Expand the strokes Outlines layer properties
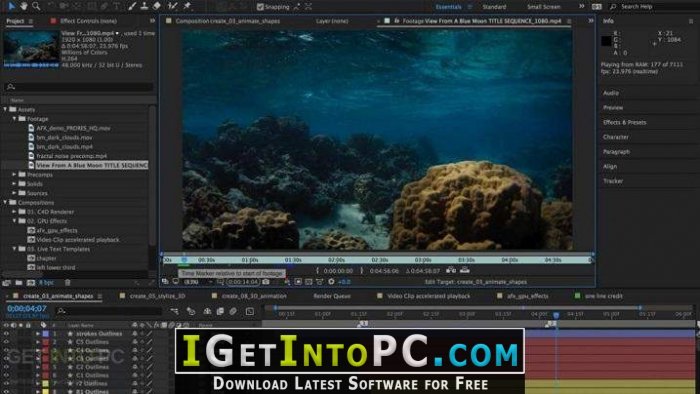The width and height of the screenshot is (700, 394). (x=38, y=334)
